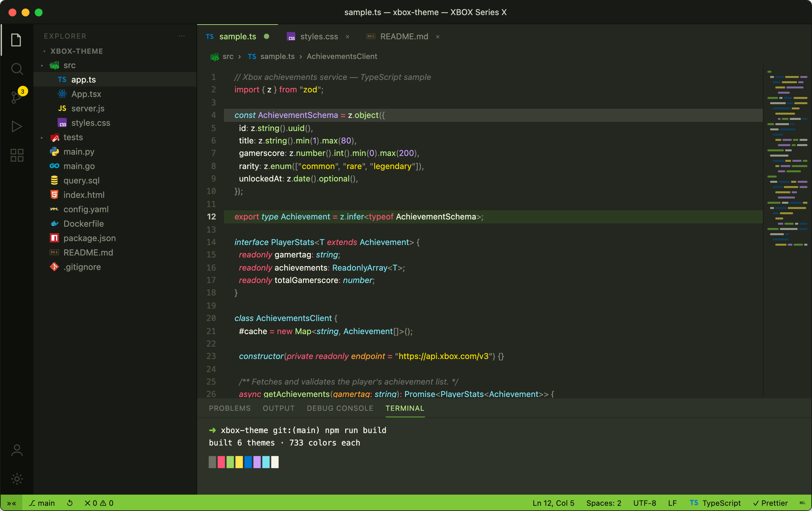The width and height of the screenshot is (812, 511).
Task: Click the TS icon beside app.ts
Action: pos(62,80)
